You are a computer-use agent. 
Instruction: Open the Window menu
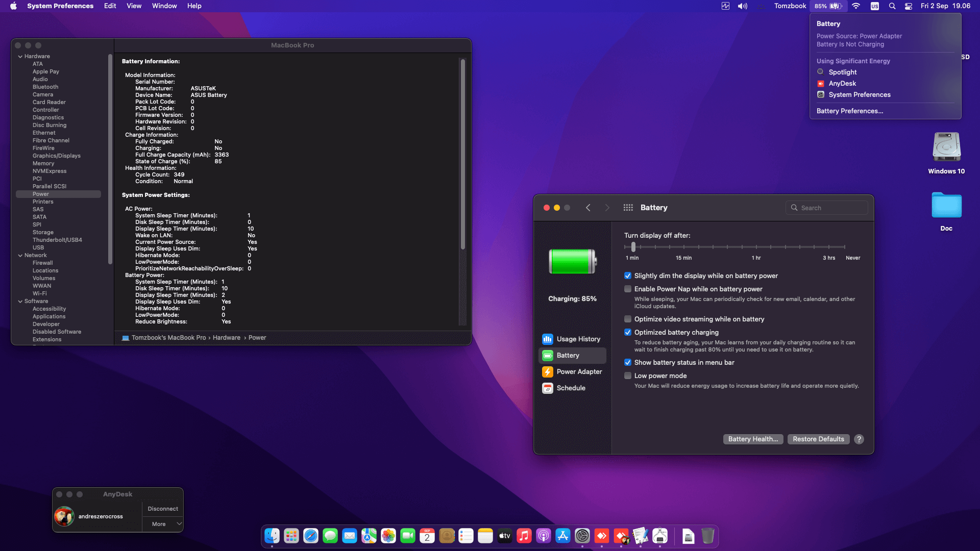164,6
